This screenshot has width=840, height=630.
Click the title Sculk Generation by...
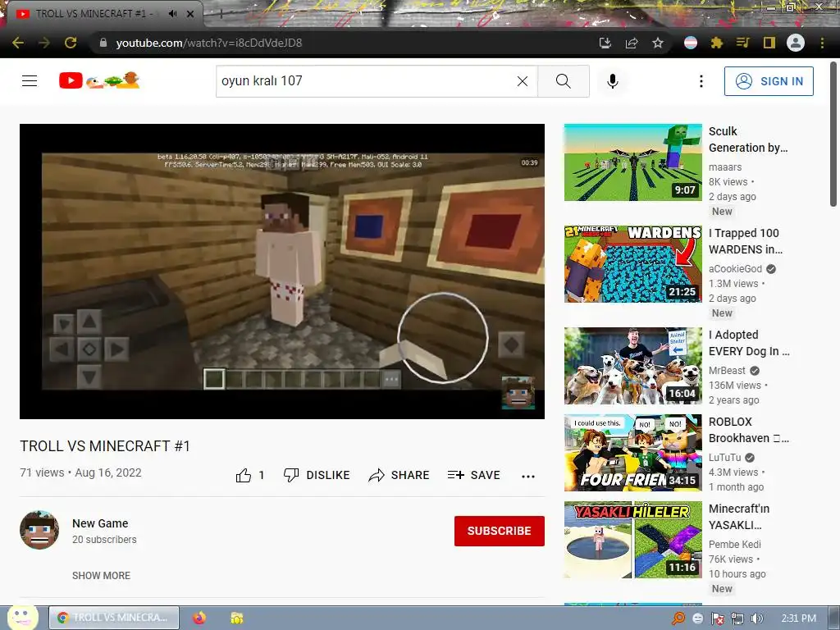click(x=748, y=139)
